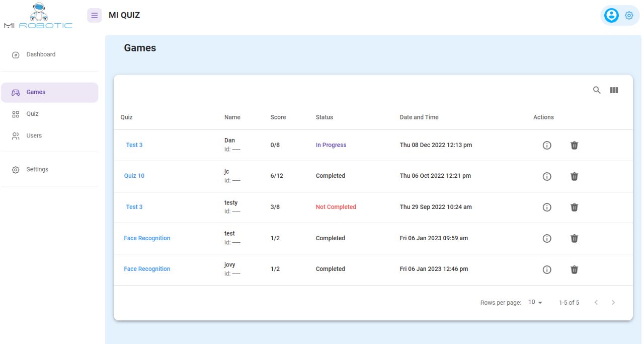Screen dimensions: 644x344
Task: Expand the Rows per page dropdown
Action: tap(535, 302)
